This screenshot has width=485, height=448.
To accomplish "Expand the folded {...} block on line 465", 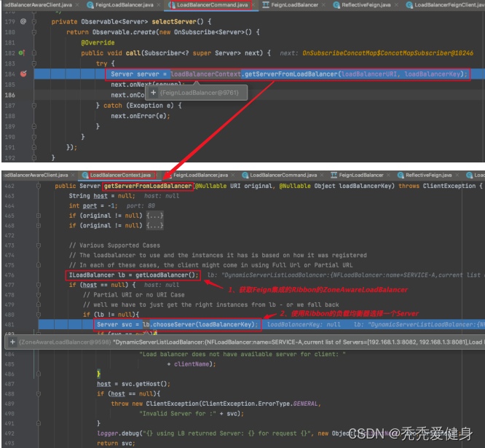I will tap(154, 216).
